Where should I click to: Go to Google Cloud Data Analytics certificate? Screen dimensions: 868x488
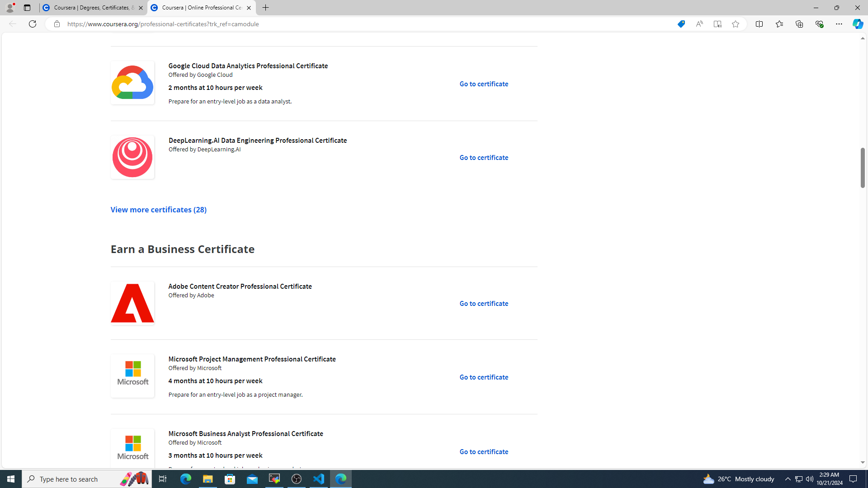[x=483, y=84]
